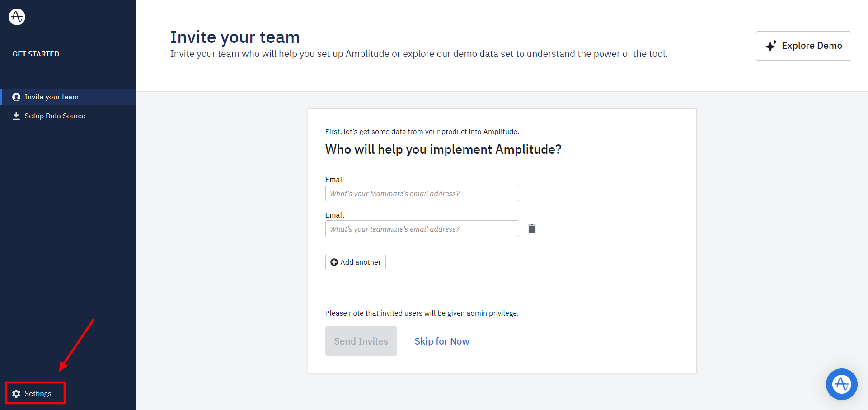Click the plus icon on Add another

[x=334, y=262]
